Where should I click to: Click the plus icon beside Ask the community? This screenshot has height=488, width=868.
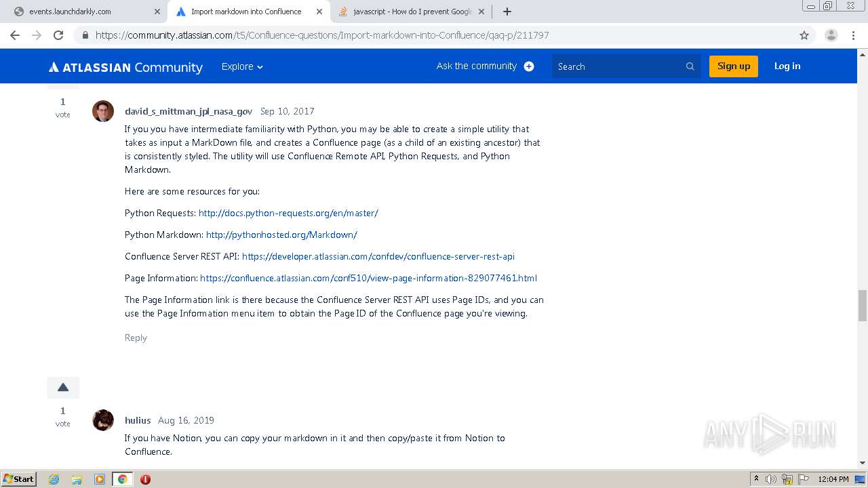tap(529, 66)
